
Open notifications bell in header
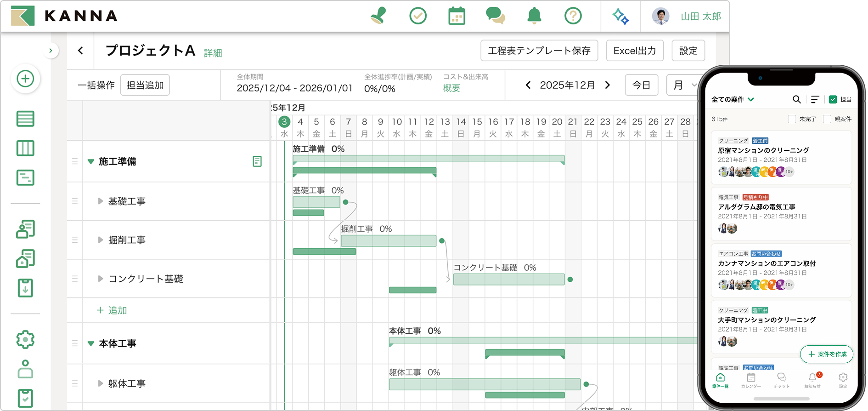point(534,16)
